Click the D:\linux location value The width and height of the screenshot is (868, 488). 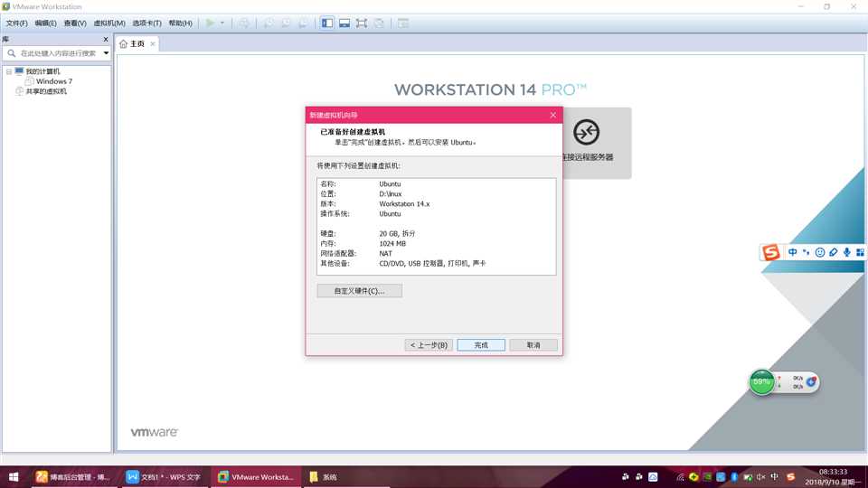[x=391, y=193]
